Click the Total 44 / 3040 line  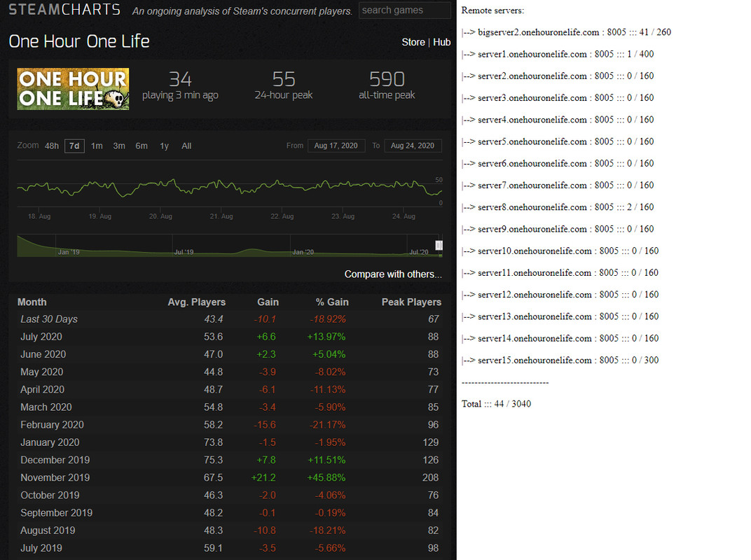[x=496, y=404]
